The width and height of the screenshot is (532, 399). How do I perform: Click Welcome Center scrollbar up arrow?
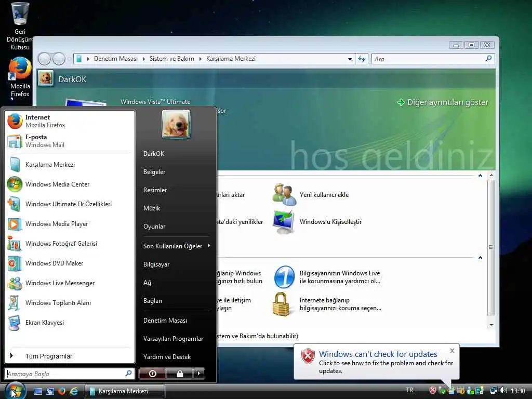pos(491,176)
